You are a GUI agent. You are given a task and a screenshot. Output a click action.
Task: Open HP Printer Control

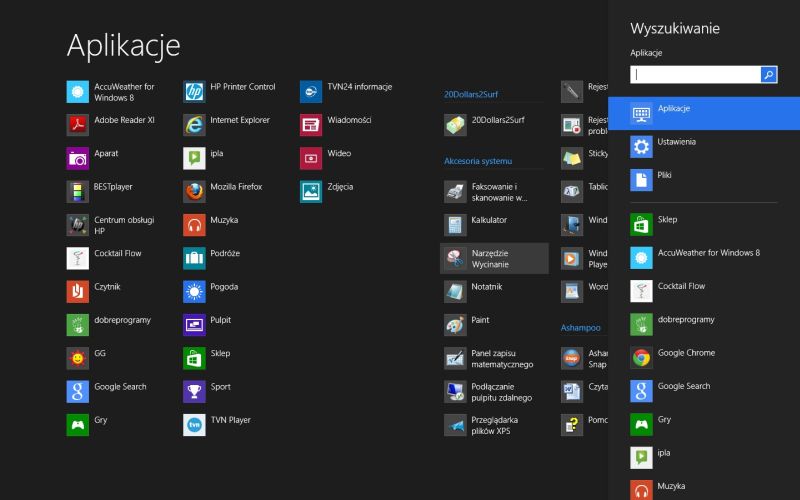(230, 92)
